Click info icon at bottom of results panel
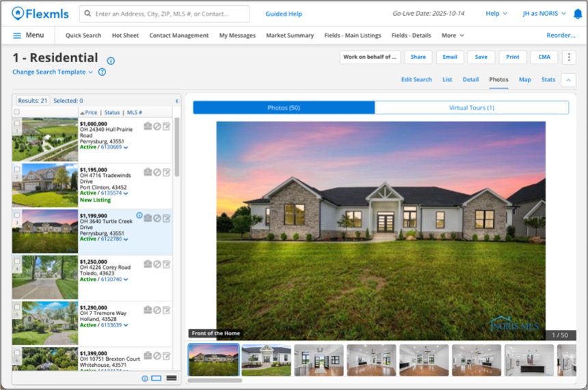This screenshot has width=588, height=390. (145, 378)
